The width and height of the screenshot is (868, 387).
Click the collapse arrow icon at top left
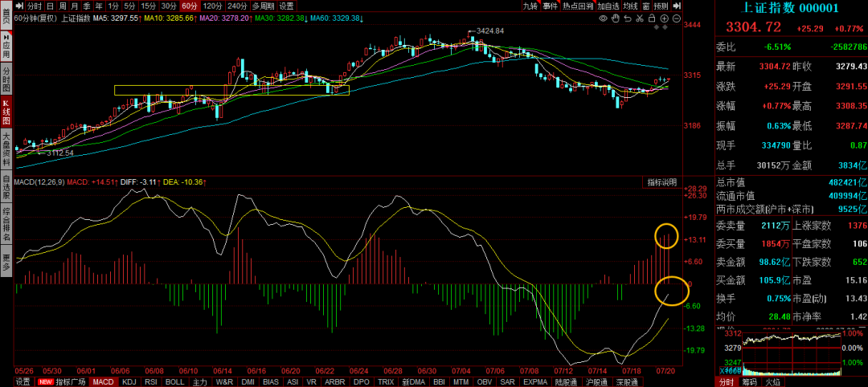pos(18,6)
